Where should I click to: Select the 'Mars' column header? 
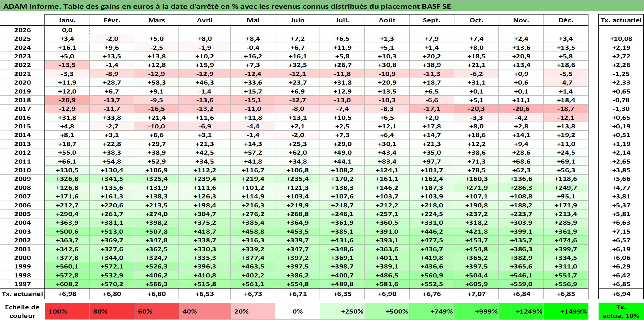pyautogui.click(x=157, y=20)
